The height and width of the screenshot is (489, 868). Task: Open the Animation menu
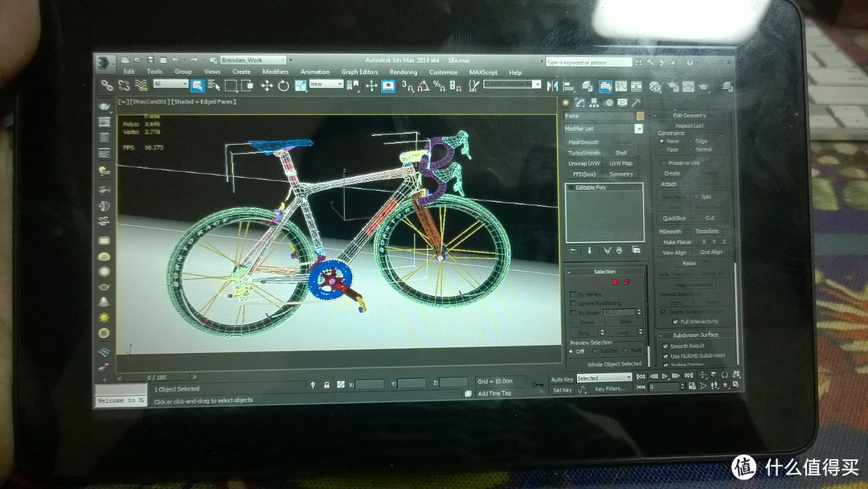(315, 72)
